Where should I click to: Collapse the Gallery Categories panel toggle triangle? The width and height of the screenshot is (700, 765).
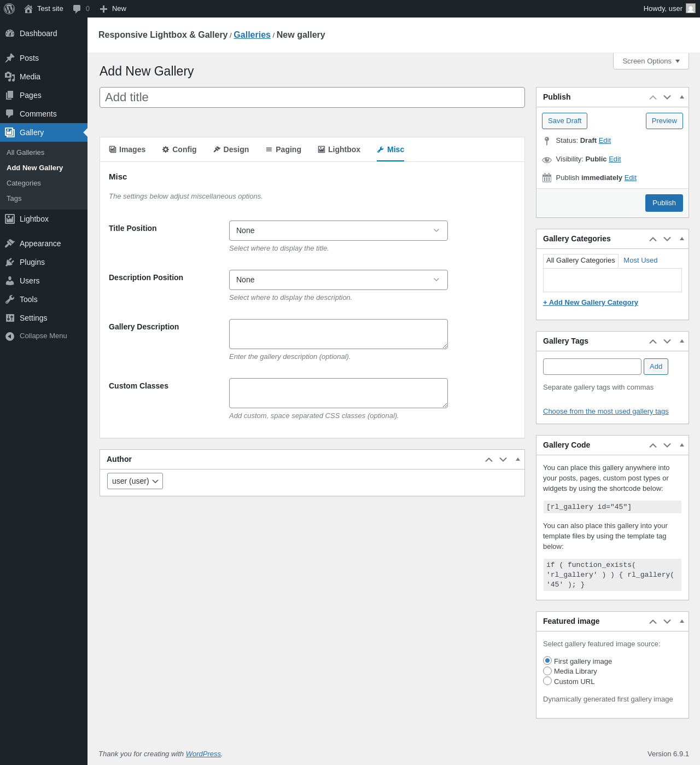[682, 239]
